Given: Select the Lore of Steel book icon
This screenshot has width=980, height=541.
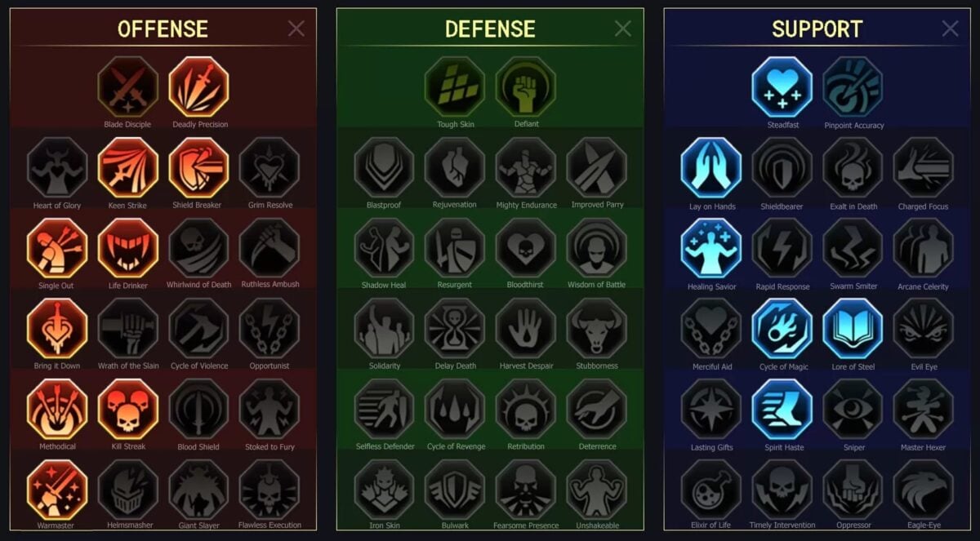Looking at the screenshot, I should click(x=853, y=328).
